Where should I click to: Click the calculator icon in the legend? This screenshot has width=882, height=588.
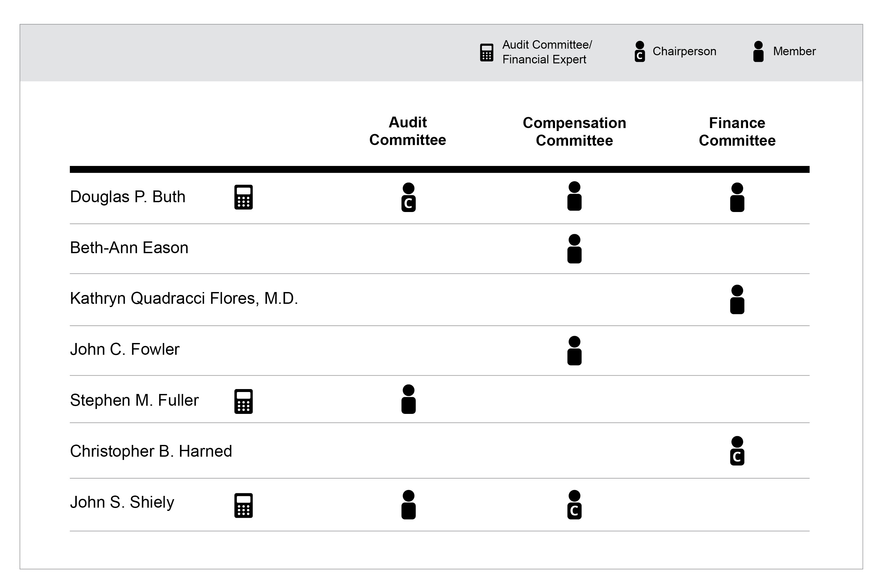pos(486,53)
